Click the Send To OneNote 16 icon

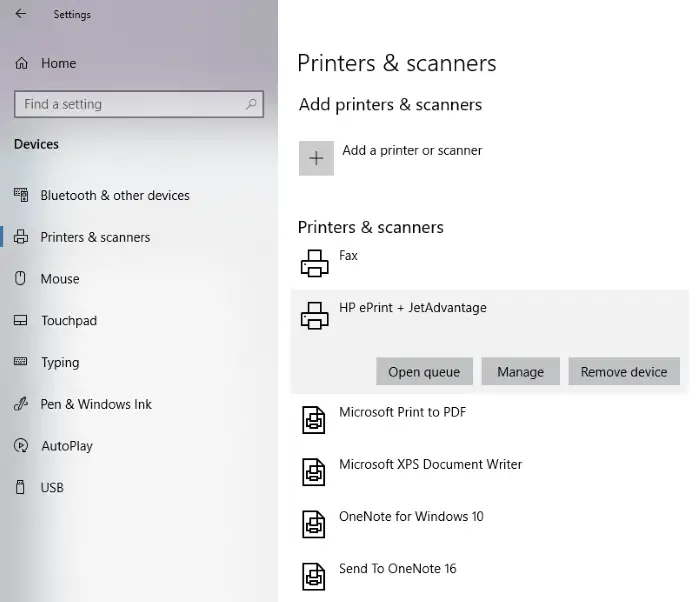click(x=313, y=577)
